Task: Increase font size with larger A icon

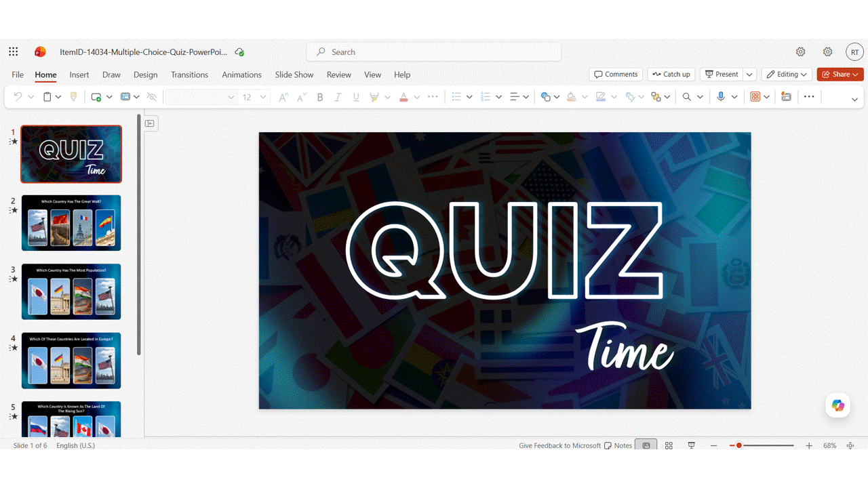Action: (x=283, y=97)
